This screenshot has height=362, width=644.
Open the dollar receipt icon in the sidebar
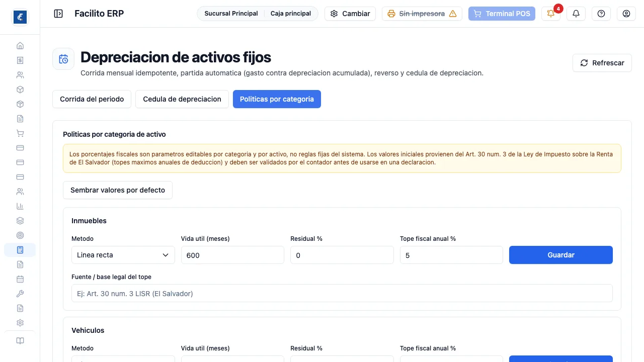pos(20,60)
